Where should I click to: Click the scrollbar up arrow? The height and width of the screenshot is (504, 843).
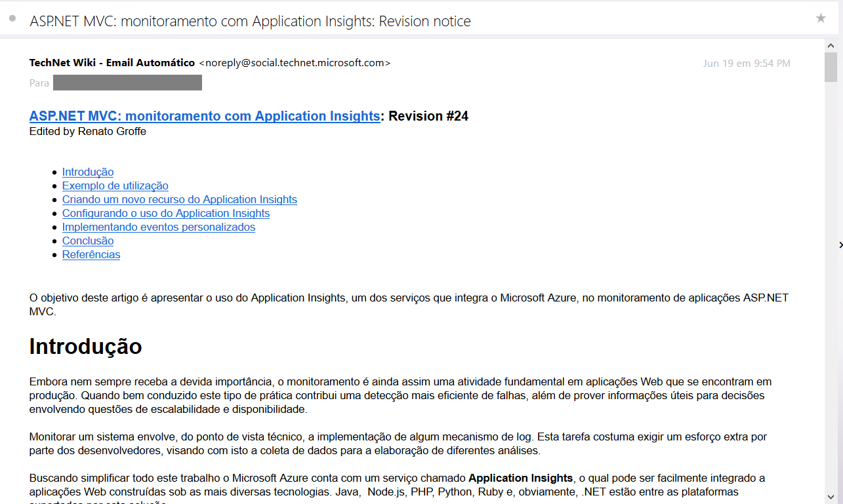tap(831, 45)
